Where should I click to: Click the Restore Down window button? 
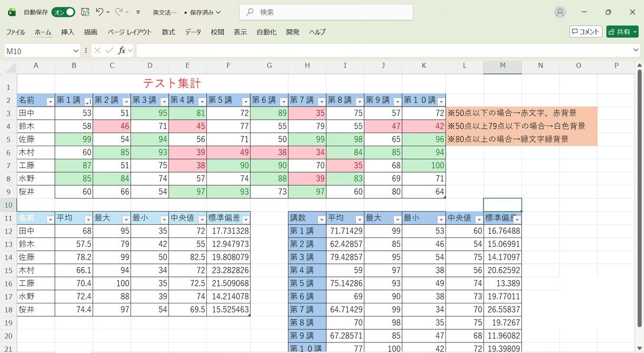pos(608,12)
